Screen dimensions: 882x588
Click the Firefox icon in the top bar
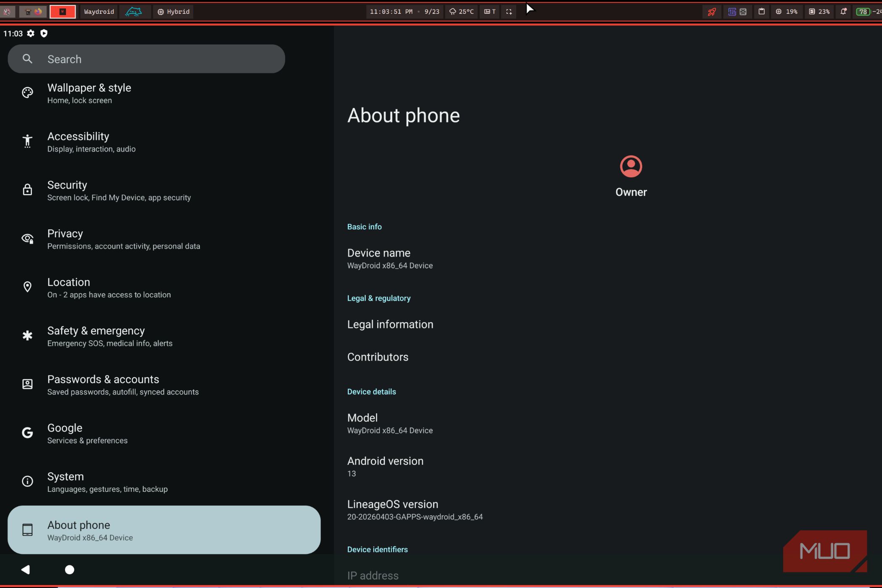point(38,12)
